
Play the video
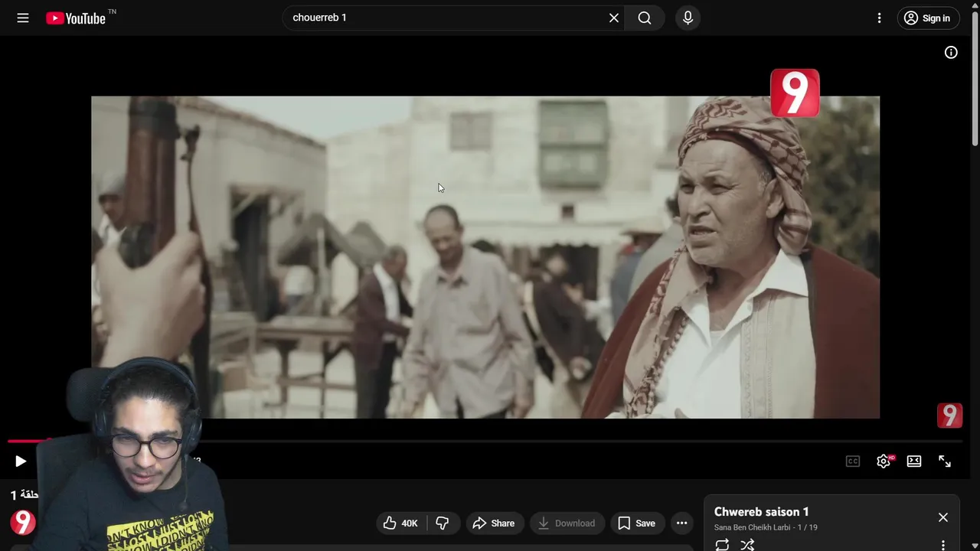[21, 461]
